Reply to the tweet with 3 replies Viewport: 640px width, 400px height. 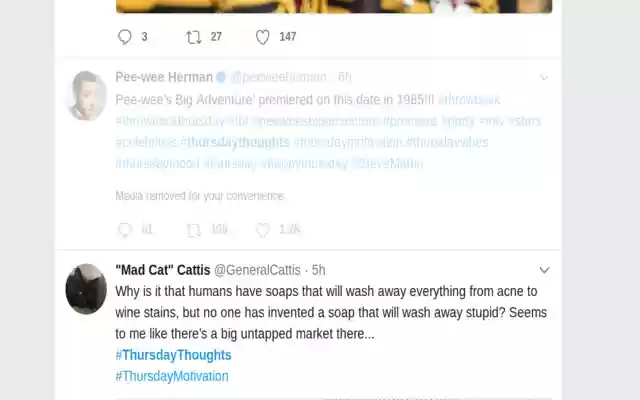tap(125, 37)
